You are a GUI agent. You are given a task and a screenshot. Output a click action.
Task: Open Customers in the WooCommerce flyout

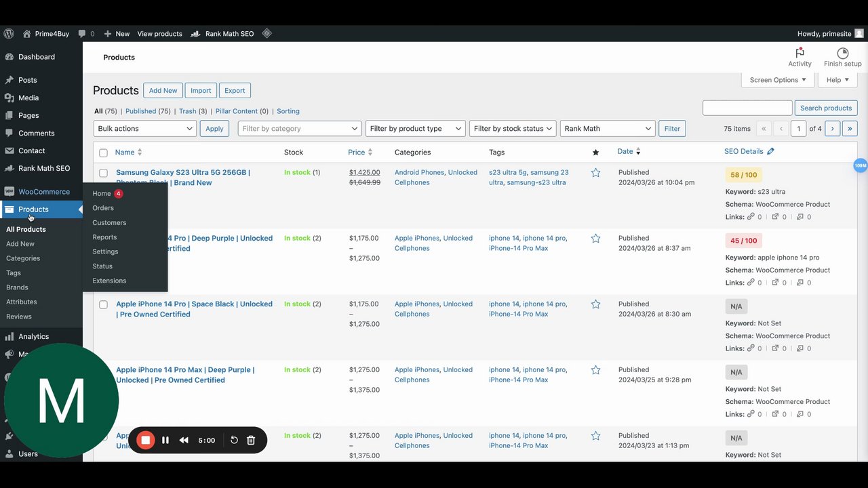109,222
